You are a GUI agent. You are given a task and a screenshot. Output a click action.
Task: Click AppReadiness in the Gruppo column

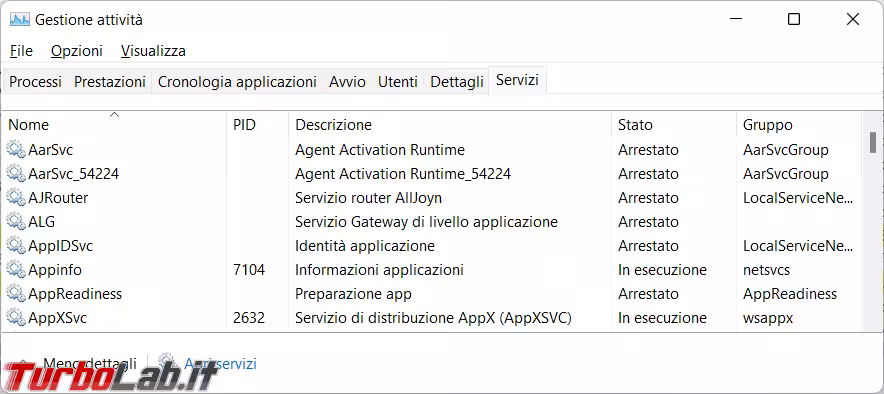790,294
